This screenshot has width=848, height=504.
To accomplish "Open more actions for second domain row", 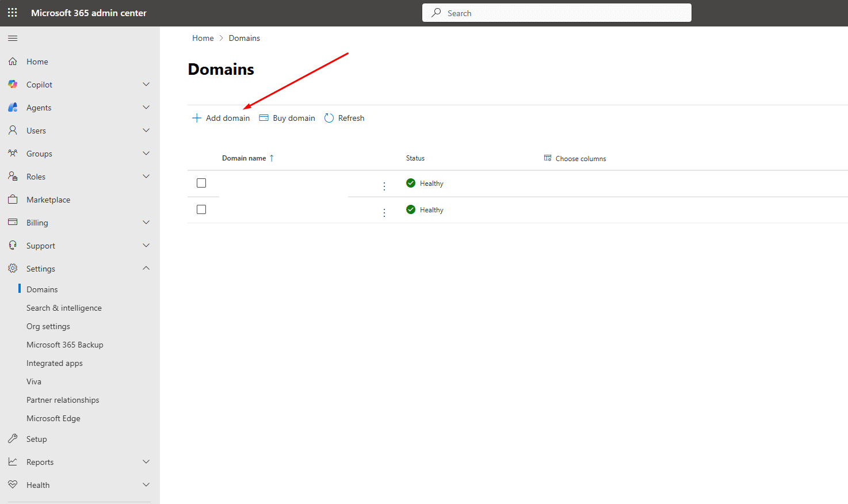I will click(x=384, y=212).
